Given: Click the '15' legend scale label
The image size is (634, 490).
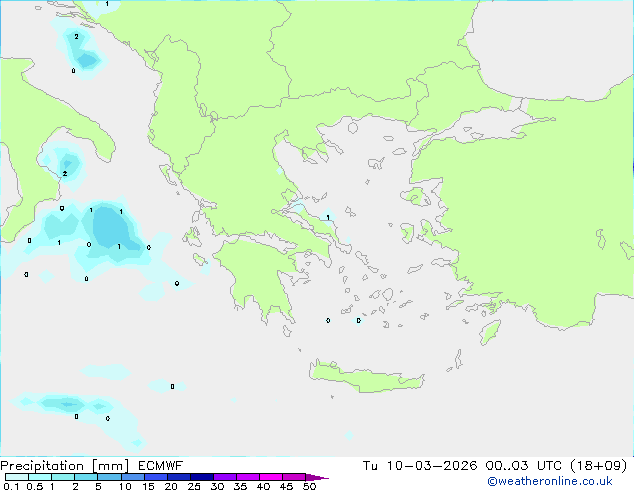Looking at the screenshot, I should click(148, 486).
